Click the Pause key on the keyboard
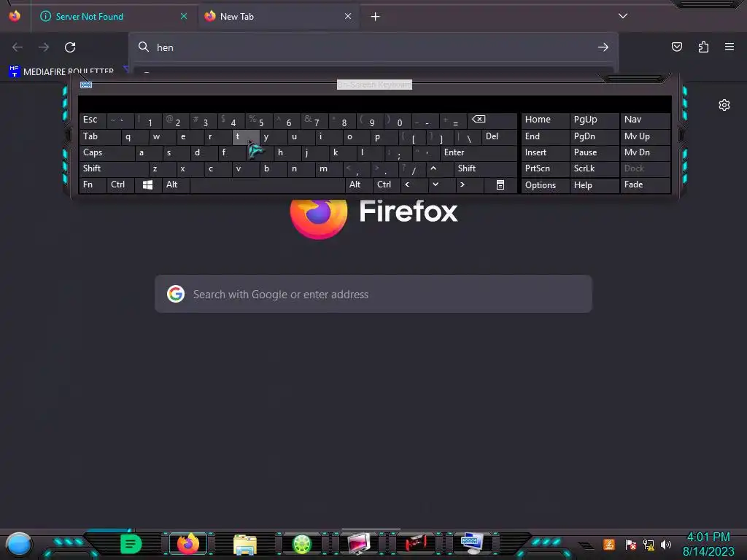747x560 pixels. [x=594, y=153]
